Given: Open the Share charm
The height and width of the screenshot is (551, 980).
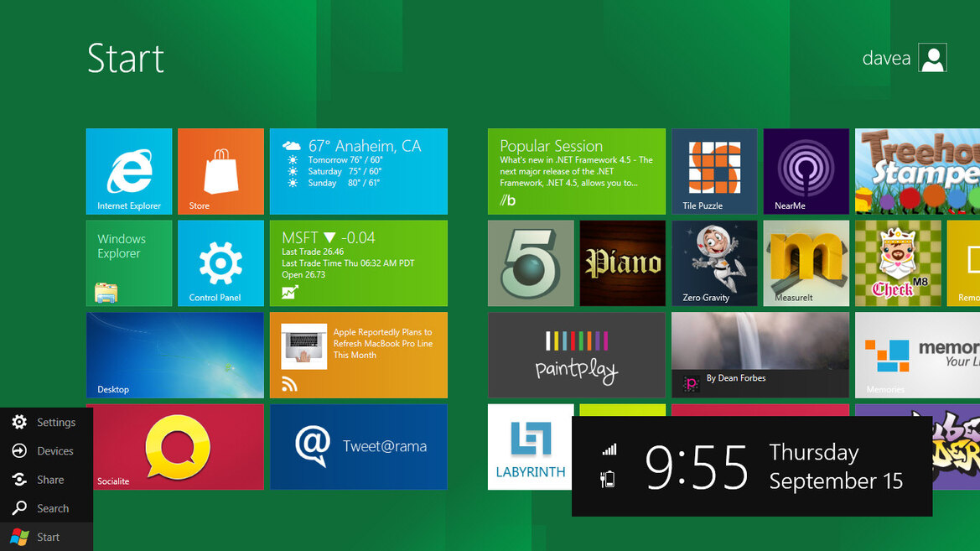Looking at the screenshot, I should (46, 480).
